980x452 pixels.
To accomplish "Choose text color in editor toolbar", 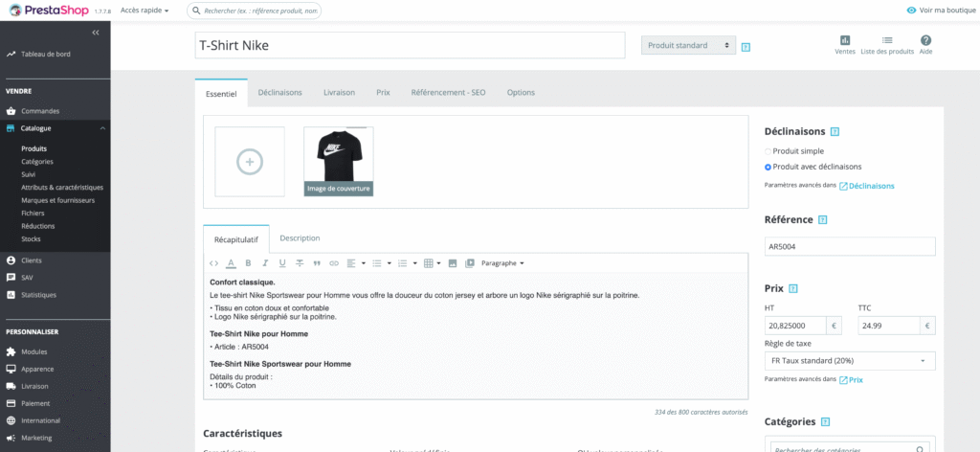I will pyautogui.click(x=231, y=263).
